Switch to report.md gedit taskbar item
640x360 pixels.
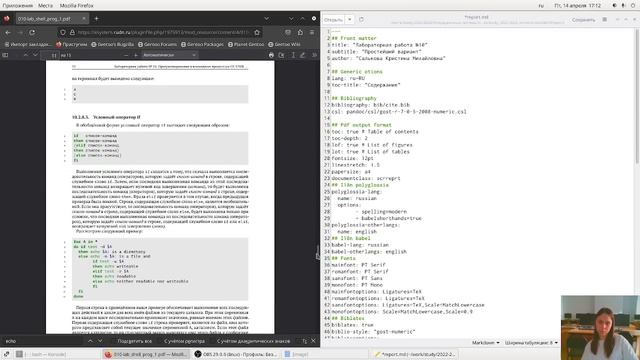coord(416,354)
